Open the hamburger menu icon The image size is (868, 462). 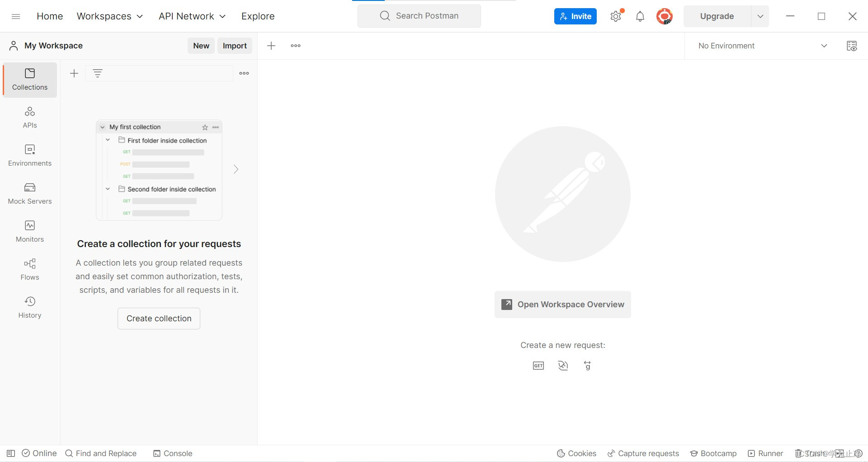point(16,16)
